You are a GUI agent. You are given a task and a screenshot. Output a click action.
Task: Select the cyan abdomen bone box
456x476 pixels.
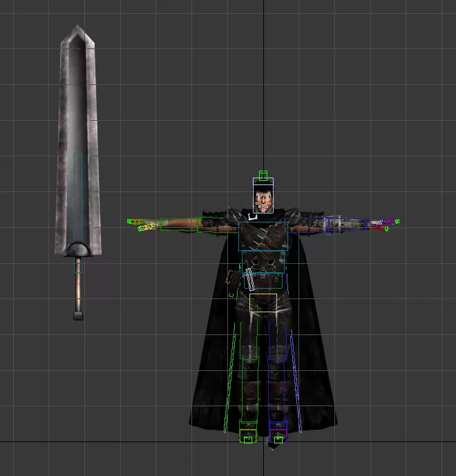coord(263,261)
